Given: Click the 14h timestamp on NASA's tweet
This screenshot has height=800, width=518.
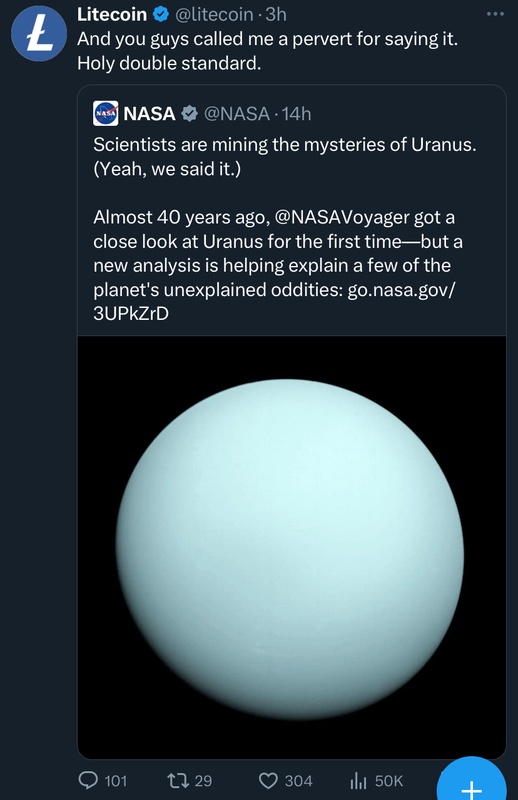Looking at the screenshot, I should tap(297, 114).
